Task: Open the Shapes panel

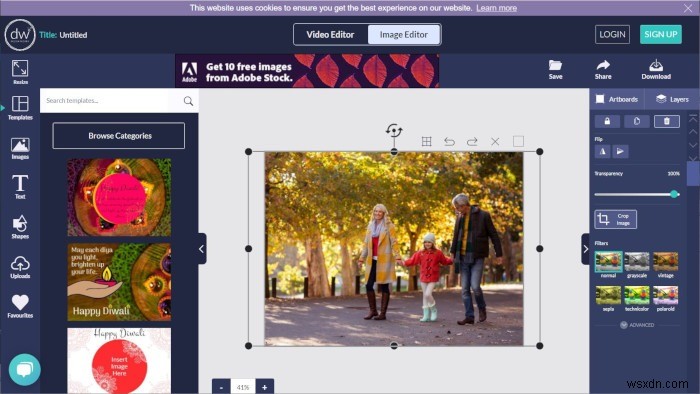Action: 20,227
